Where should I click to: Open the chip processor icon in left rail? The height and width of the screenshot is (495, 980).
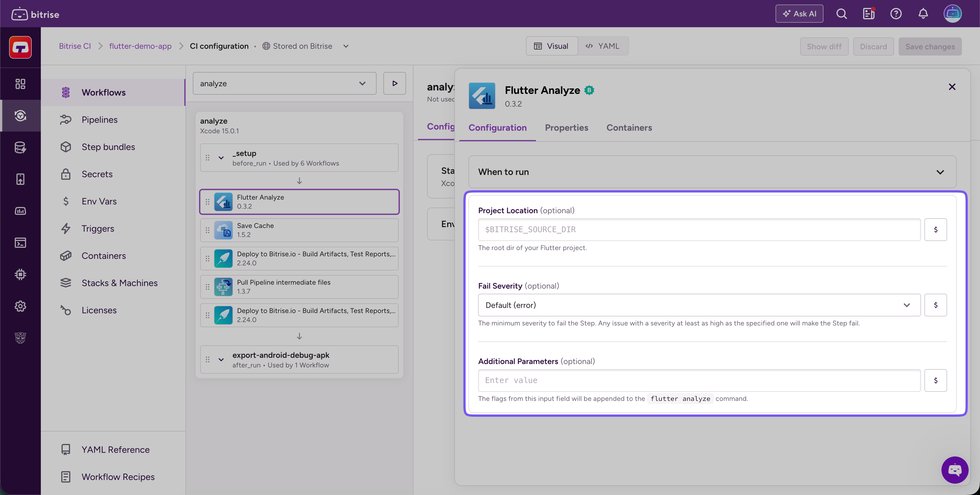[20, 274]
